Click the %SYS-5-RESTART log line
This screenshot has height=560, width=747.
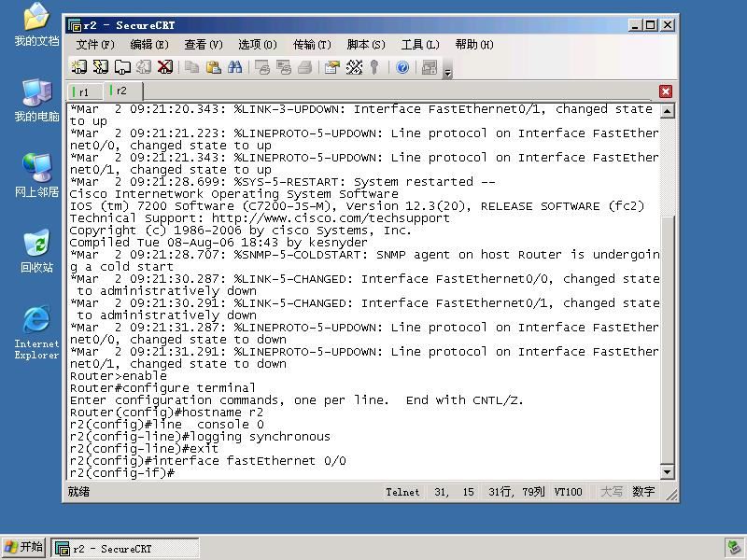point(283,182)
